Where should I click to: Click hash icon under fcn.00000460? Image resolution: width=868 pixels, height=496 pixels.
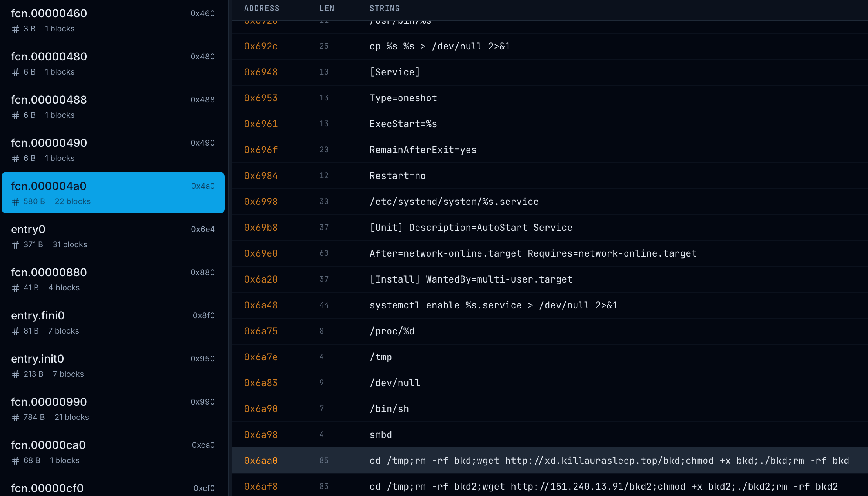16,29
